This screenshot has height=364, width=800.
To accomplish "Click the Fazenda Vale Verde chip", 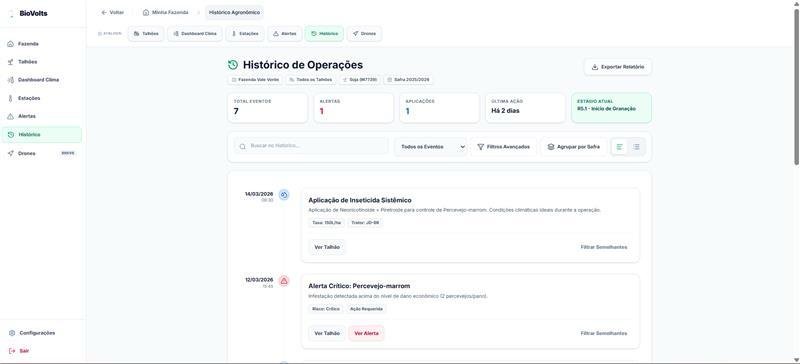I will (255, 80).
